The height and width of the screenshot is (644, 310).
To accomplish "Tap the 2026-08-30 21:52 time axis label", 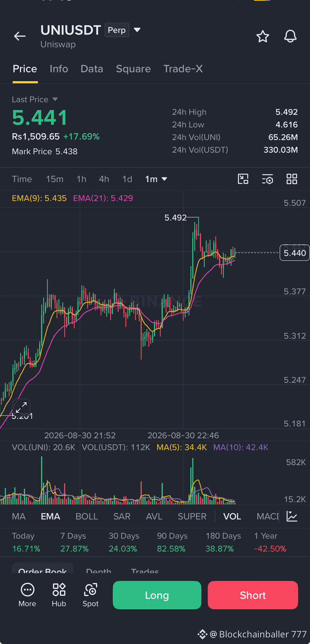I will 80,435.
